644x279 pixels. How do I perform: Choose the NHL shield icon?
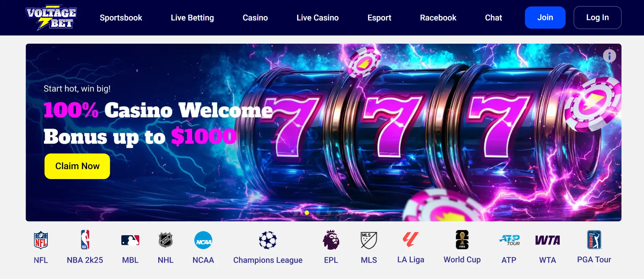(166, 240)
